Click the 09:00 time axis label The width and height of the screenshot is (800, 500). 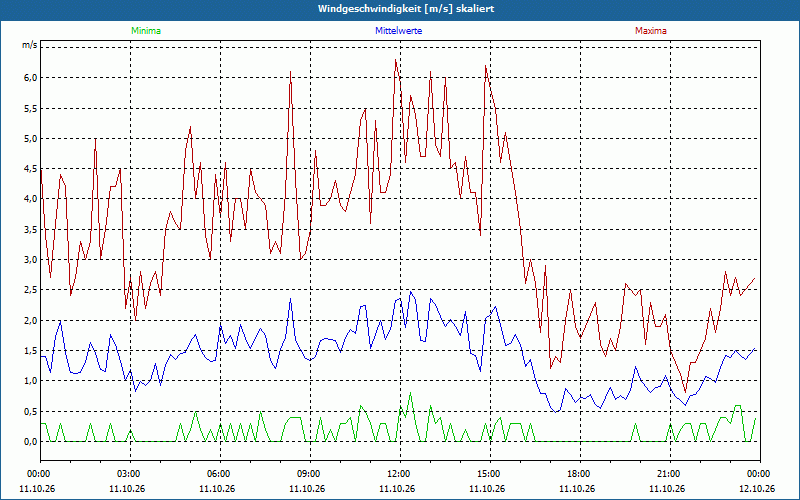point(310,474)
